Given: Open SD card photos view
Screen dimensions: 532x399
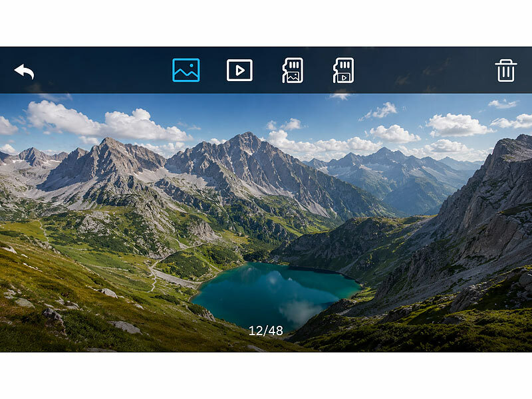Looking at the screenshot, I should pos(293,70).
